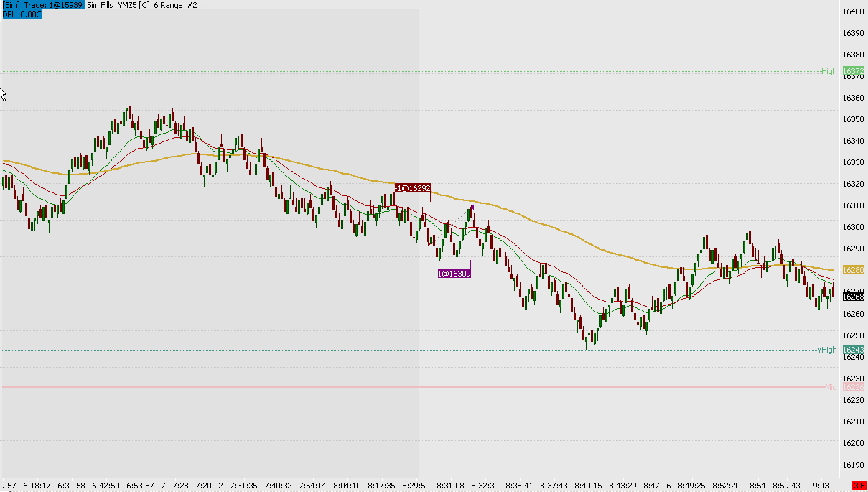Click the 16340 value on price axis
Viewport: 868px width, 492px height.
click(x=853, y=141)
